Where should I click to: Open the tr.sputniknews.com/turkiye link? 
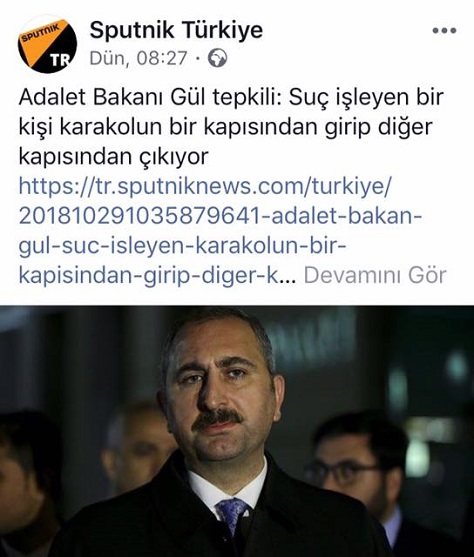[x=205, y=186]
